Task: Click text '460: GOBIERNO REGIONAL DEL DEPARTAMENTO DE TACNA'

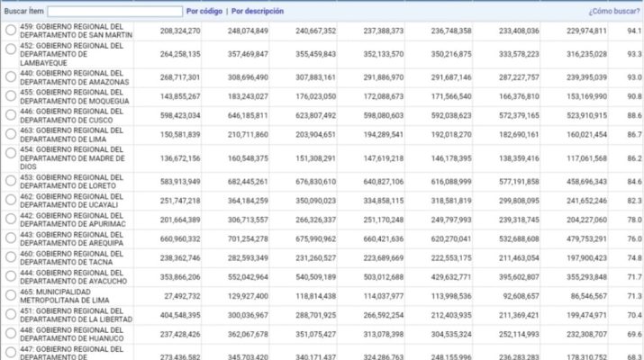Action: point(71,257)
